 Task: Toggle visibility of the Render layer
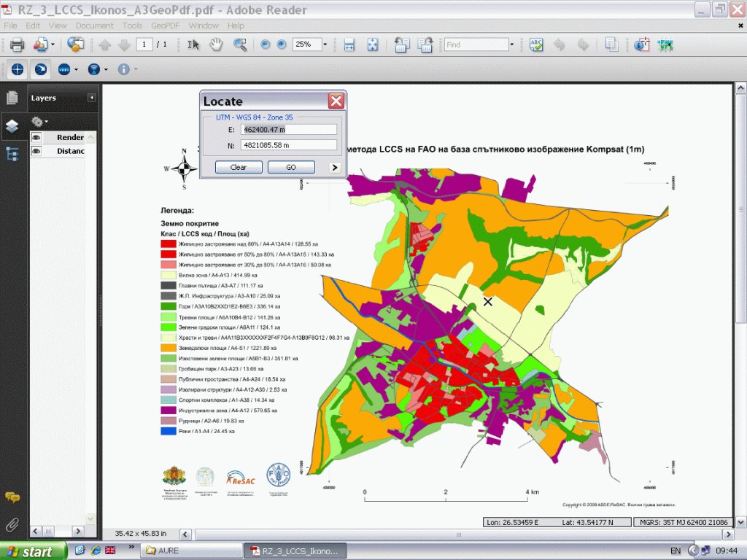(36, 137)
